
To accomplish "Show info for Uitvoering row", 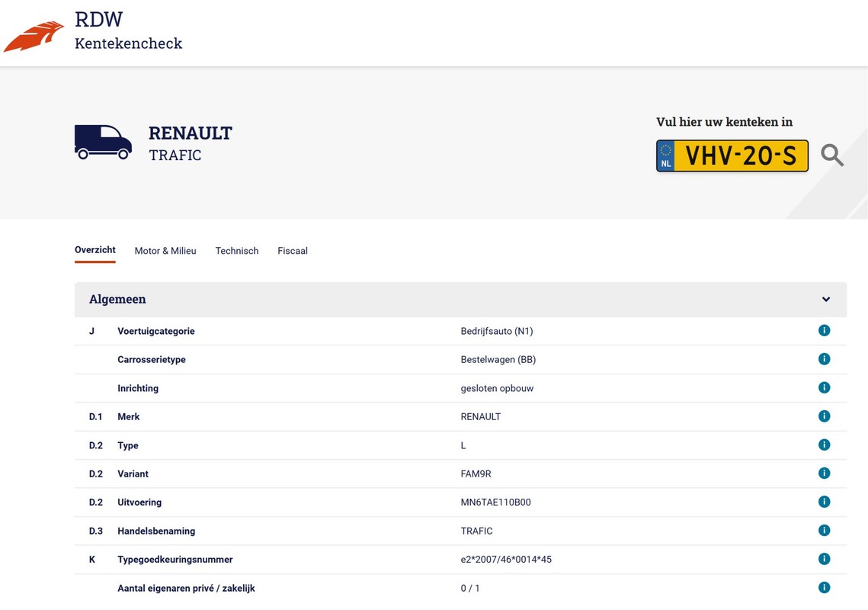I will 825,502.
